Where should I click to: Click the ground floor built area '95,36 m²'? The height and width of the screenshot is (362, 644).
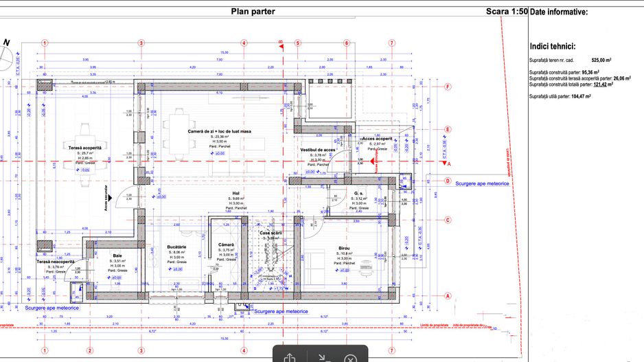(590, 72)
